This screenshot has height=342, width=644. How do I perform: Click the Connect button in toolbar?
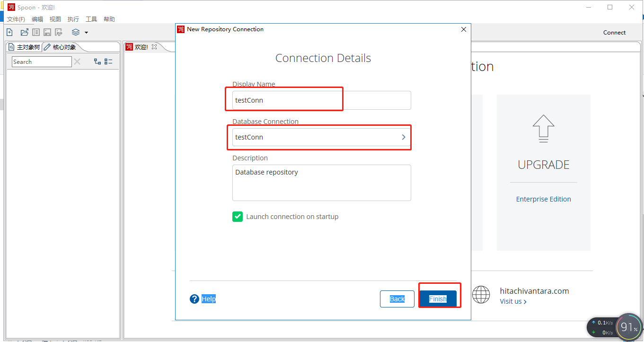click(614, 33)
